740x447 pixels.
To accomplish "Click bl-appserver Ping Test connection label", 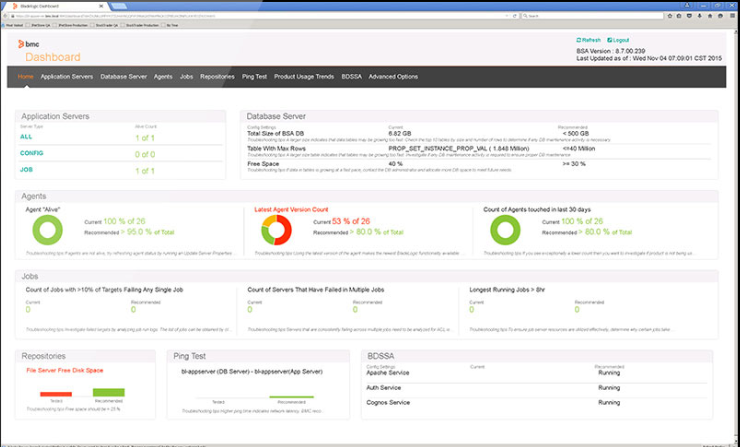I will (x=252, y=372).
